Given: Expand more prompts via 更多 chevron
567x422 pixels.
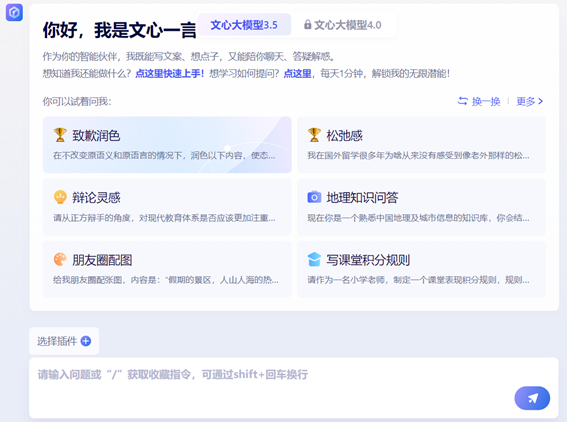Looking at the screenshot, I should click(530, 102).
